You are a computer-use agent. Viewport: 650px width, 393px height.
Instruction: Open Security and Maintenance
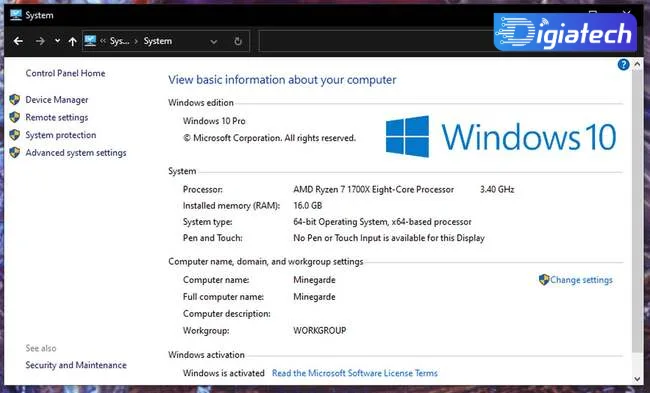[x=76, y=365]
